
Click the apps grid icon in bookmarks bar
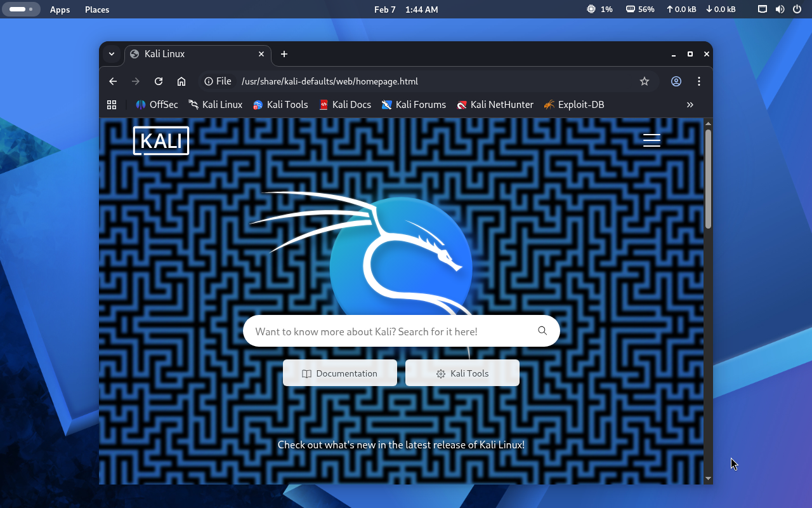(112, 105)
